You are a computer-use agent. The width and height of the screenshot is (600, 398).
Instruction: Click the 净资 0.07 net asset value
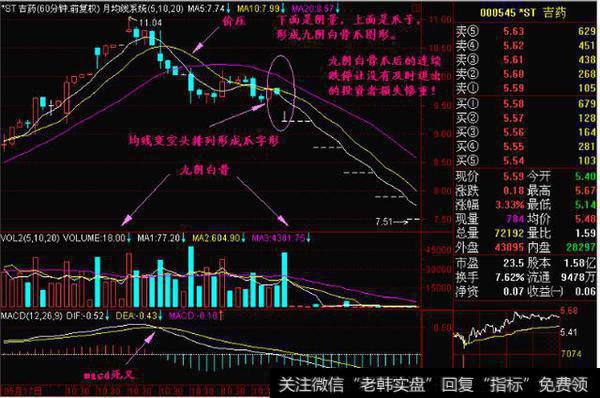pos(490,291)
